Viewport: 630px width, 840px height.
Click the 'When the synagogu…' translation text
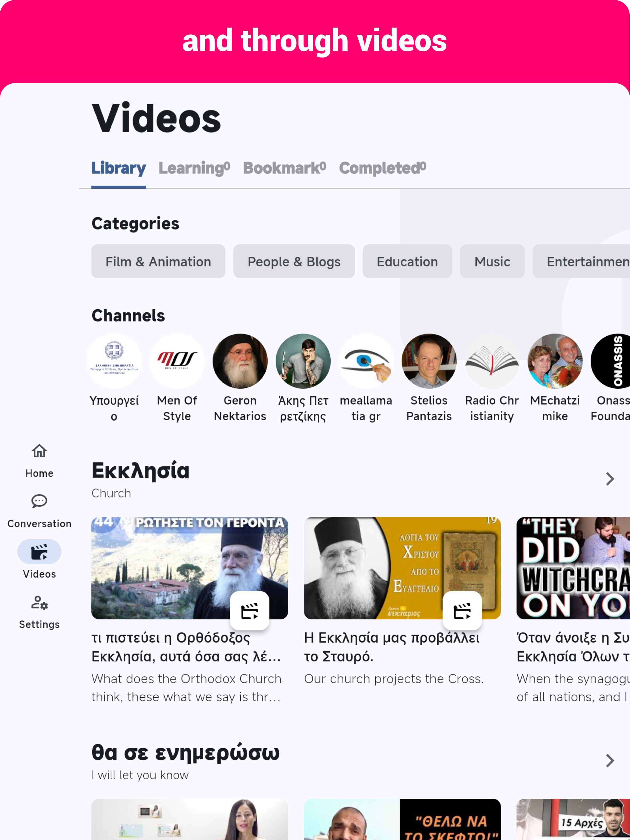click(573, 688)
